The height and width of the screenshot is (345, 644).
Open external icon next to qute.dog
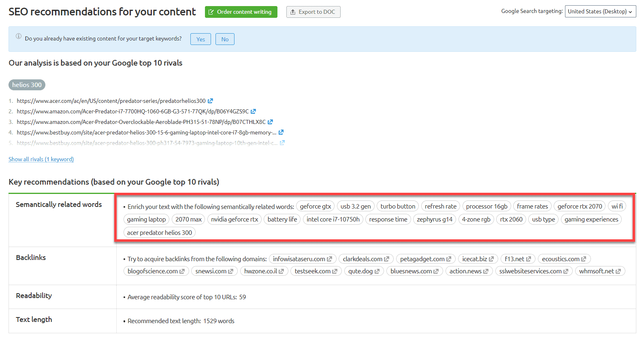pos(377,271)
